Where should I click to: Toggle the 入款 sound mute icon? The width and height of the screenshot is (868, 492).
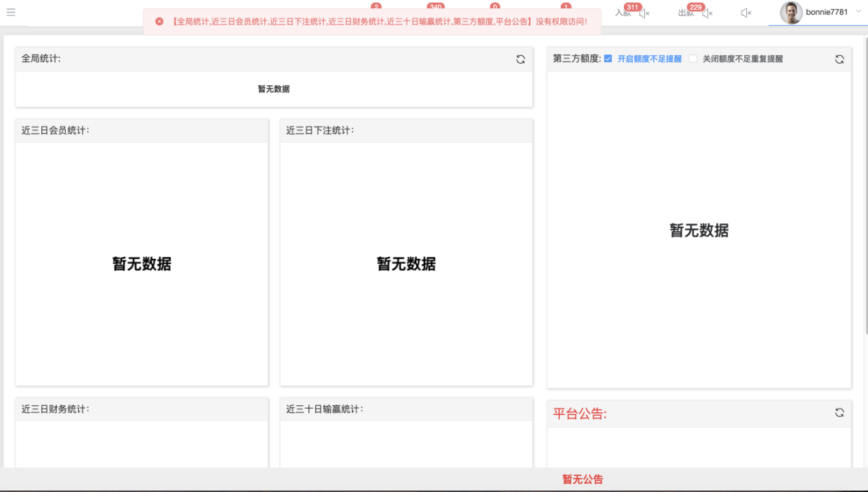pyautogui.click(x=644, y=13)
